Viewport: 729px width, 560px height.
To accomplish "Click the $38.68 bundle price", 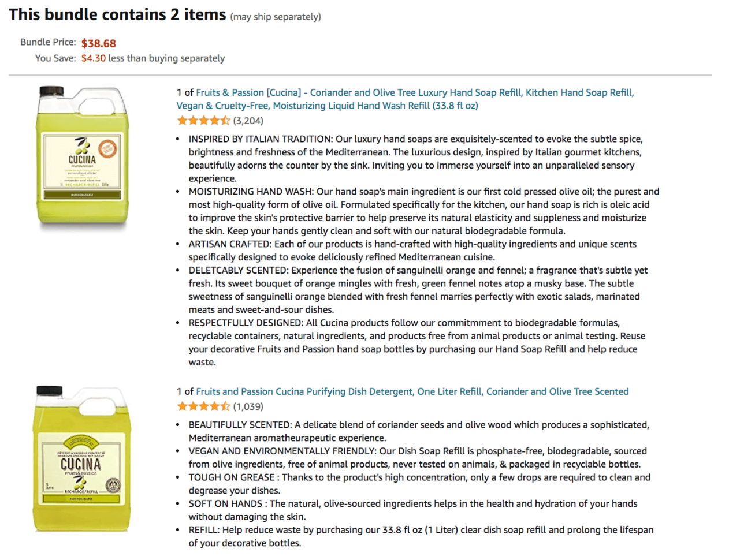I will (99, 43).
